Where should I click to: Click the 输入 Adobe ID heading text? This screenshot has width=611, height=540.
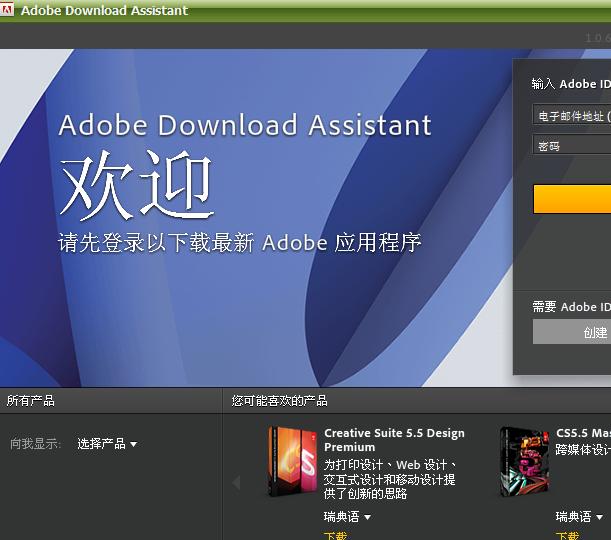click(571, 84)
